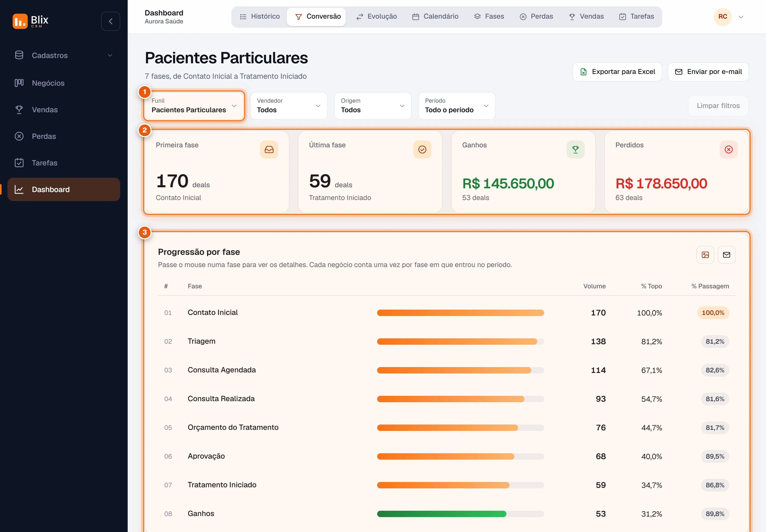The height and width of the screenshot is (532, 766).
Task: Open the Origem filter dropdown
Action: pyautogui.click(x=373, y=106)
